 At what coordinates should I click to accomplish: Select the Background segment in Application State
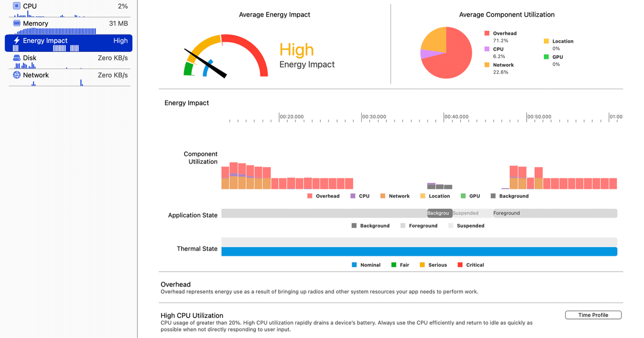[x=439, y=213]
